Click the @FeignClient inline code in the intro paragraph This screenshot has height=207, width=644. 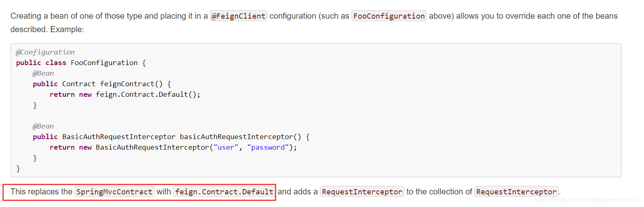[238, 16]
